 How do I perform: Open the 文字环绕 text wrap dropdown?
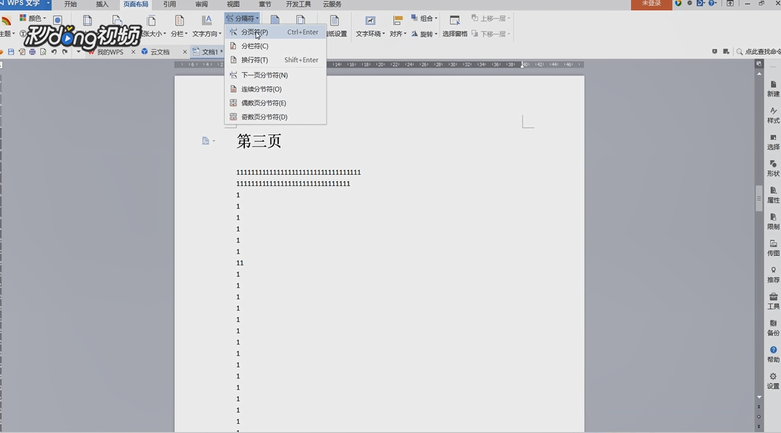[x=370, y=26]
